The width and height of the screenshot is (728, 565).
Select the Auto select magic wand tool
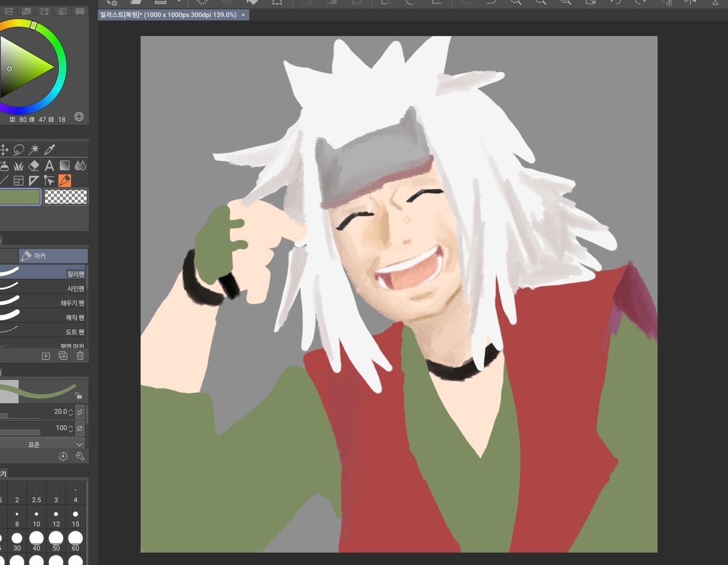point(34,149)
